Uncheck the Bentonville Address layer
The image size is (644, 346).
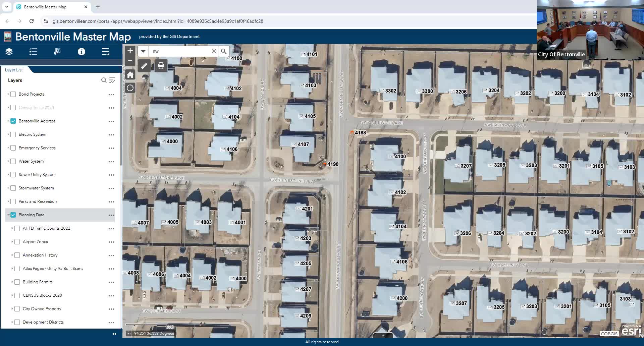(13, 121)
